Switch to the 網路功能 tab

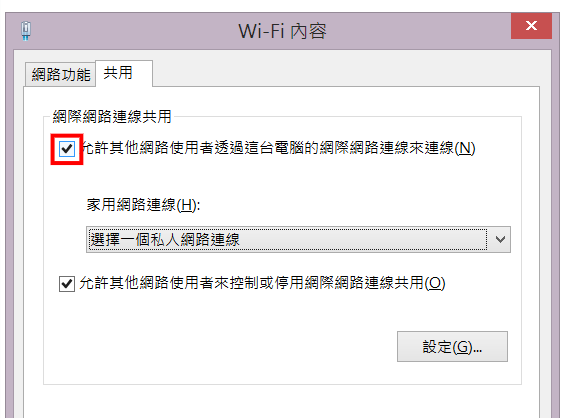coord(61,75)
